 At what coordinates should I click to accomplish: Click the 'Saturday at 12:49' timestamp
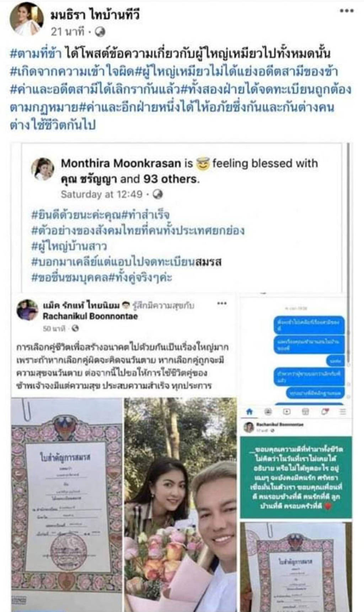coord(101,194)
